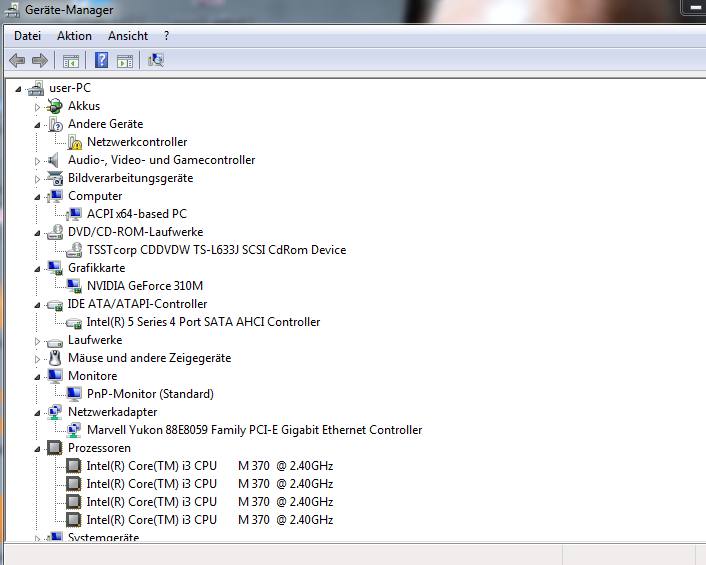
Task: Click the user-PC computer icon
Action: [x=36, y=88]
